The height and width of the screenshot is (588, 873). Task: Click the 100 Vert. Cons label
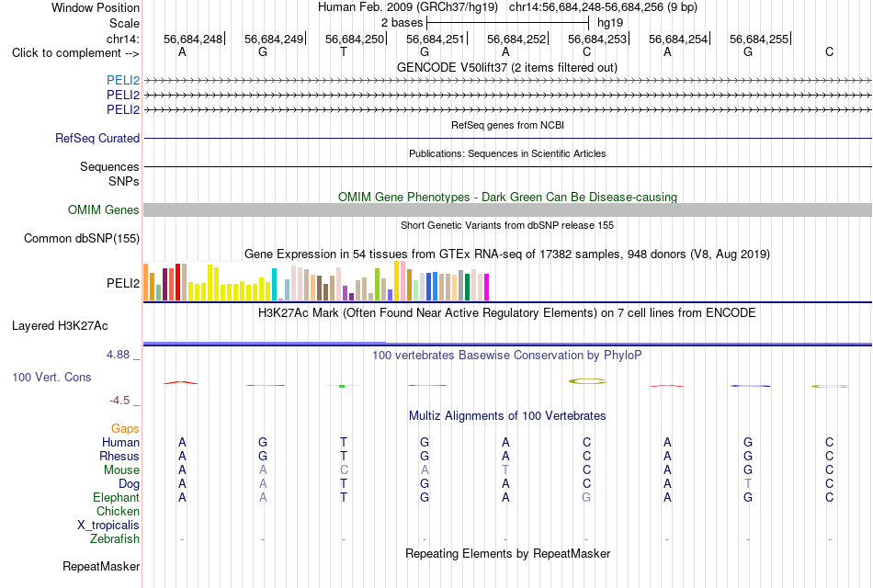point(51,377)
